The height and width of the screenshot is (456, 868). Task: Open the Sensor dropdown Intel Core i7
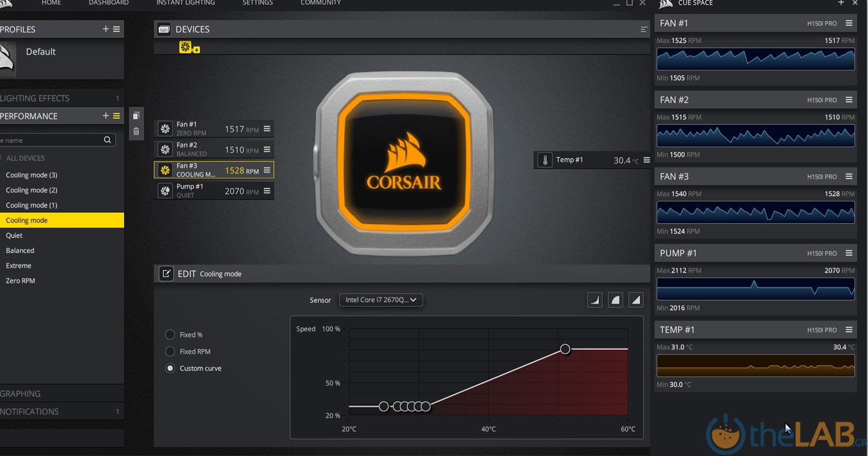click(381, 300)
